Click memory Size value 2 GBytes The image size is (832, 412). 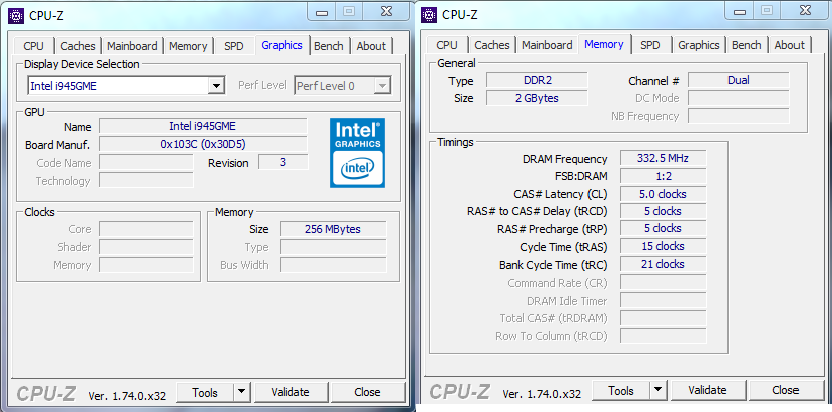tap(536, 98)
